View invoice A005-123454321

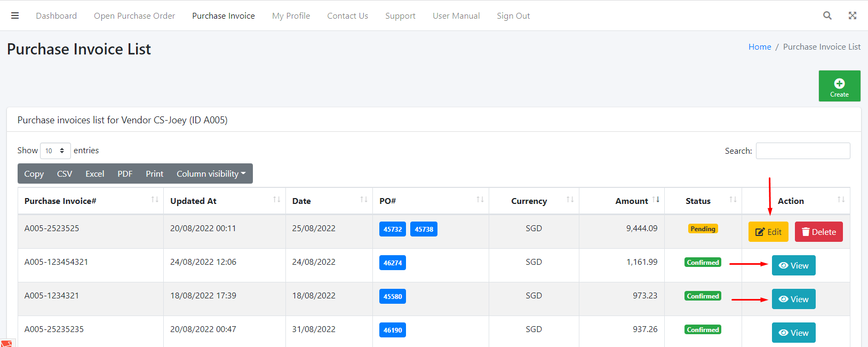793,265
